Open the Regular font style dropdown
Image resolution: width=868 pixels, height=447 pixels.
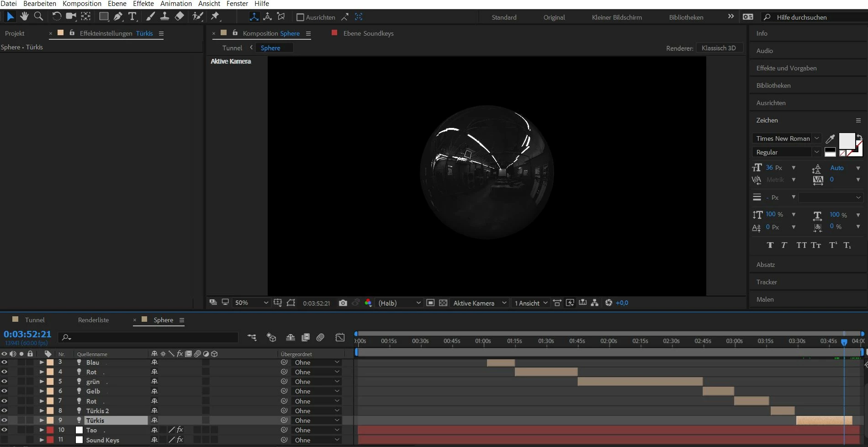[x=786, y=152]
